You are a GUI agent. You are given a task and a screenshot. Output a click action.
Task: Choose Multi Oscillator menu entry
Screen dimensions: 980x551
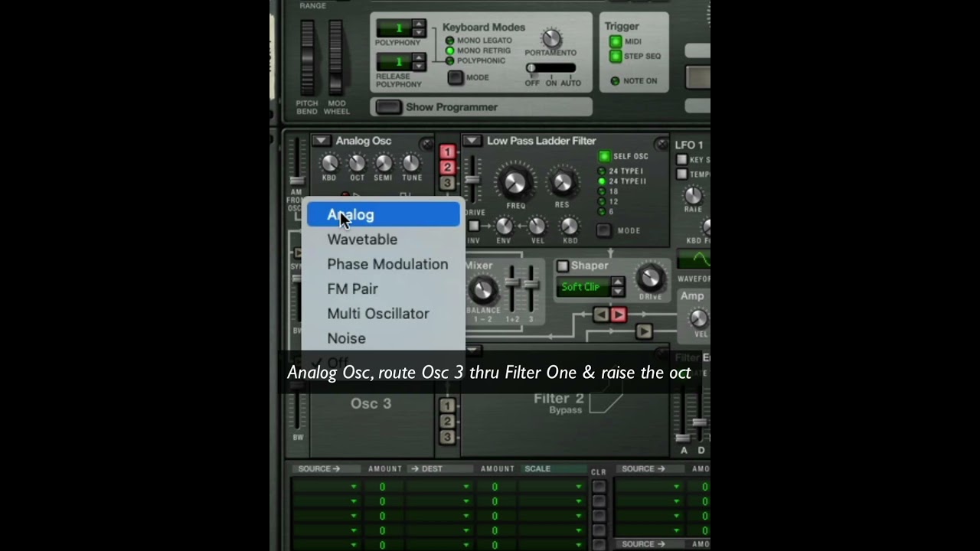point(384,313)
